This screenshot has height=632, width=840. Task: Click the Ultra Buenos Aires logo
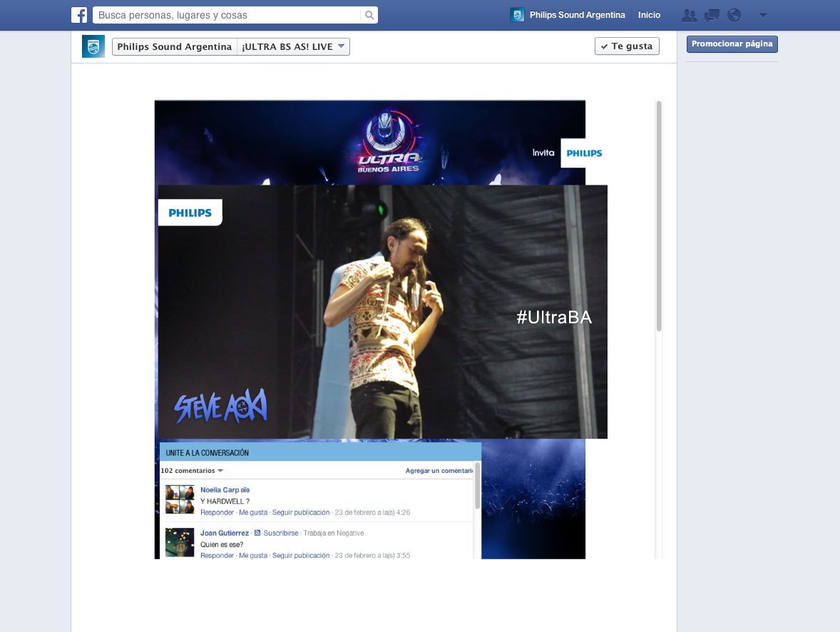388,141
